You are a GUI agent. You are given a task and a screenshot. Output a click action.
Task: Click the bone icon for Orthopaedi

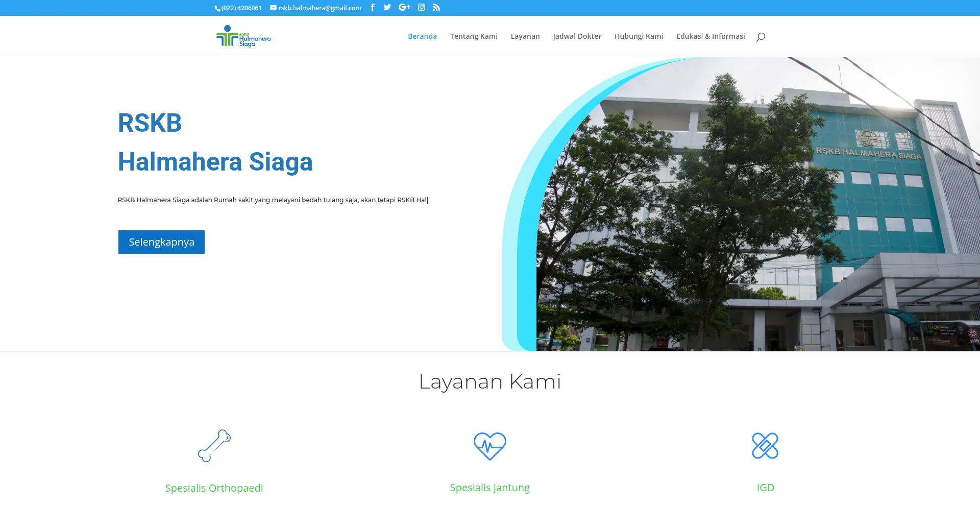point(214,446)
